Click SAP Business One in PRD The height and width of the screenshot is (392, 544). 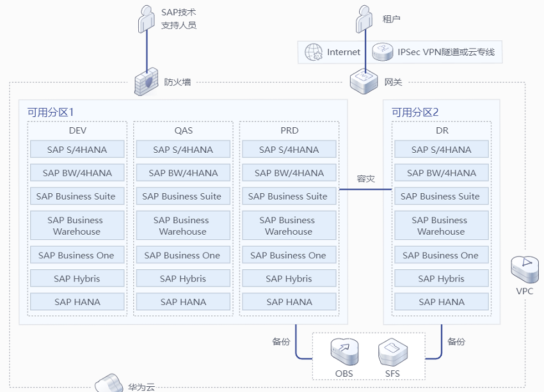[x=289, y=255]
